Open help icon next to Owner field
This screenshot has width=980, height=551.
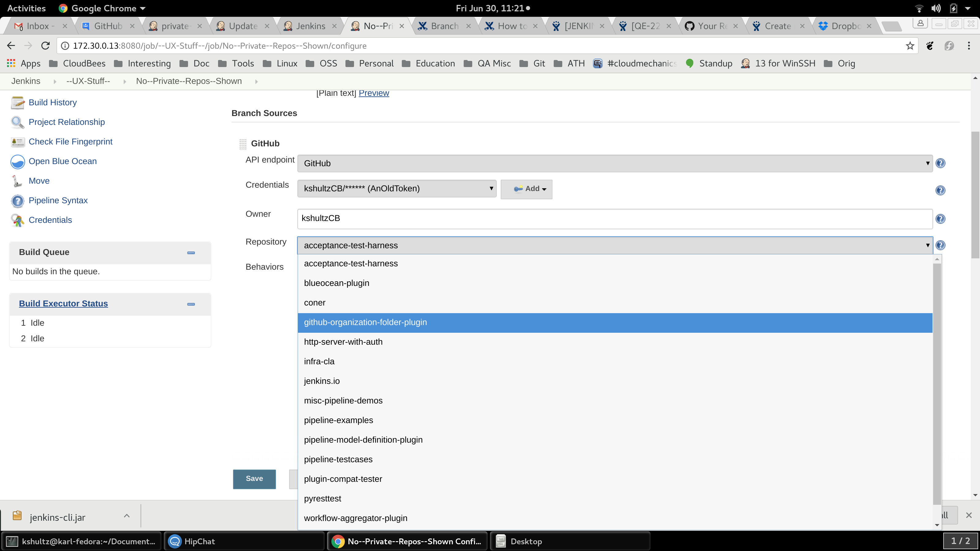(940, 219)
